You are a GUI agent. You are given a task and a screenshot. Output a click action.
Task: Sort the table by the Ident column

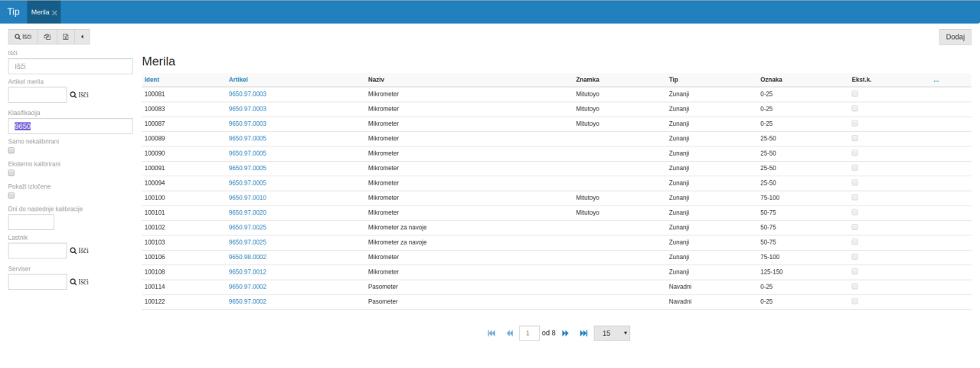(x=152, y=80)
